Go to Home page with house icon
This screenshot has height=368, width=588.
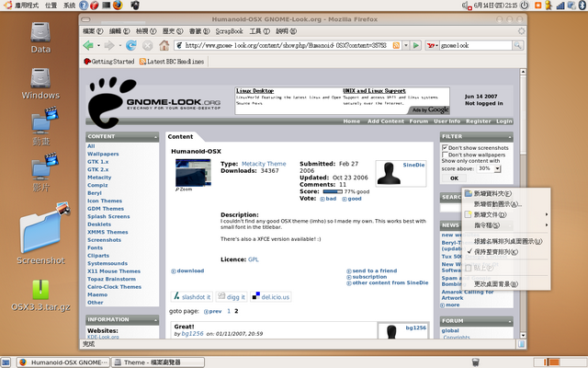pyautogui.click(x=164, y=45)
